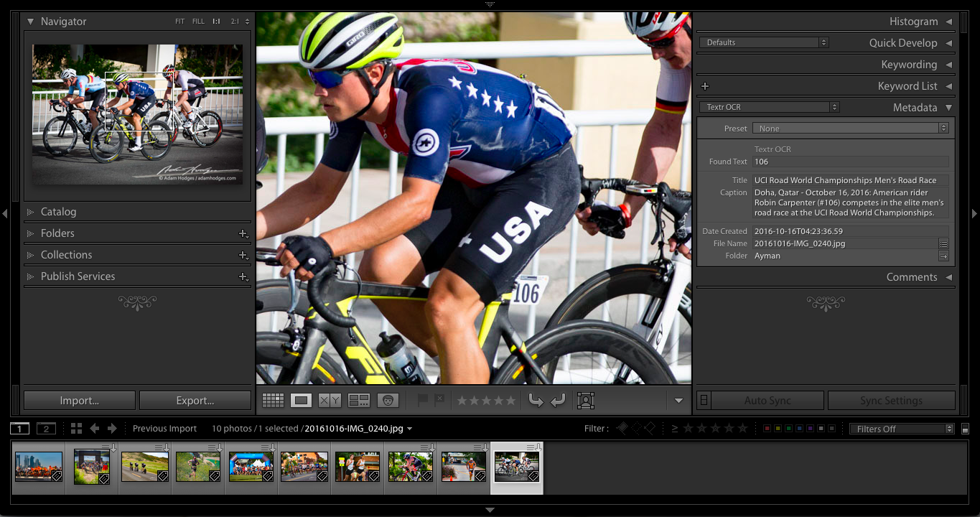Click plus icon on Folders panel
Image resolution: width=980 pixels, height=517 pixels.
pyautogui.click(x=243, y=233)
